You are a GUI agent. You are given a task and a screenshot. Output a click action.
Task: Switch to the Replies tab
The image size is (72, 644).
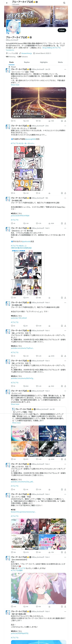click(27, 62)
